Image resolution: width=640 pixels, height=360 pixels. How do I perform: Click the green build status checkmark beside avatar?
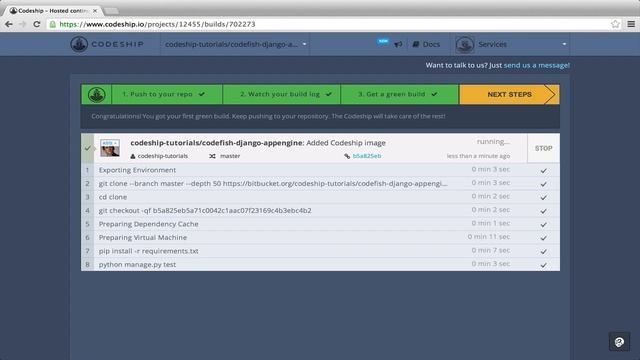(87, 148)
